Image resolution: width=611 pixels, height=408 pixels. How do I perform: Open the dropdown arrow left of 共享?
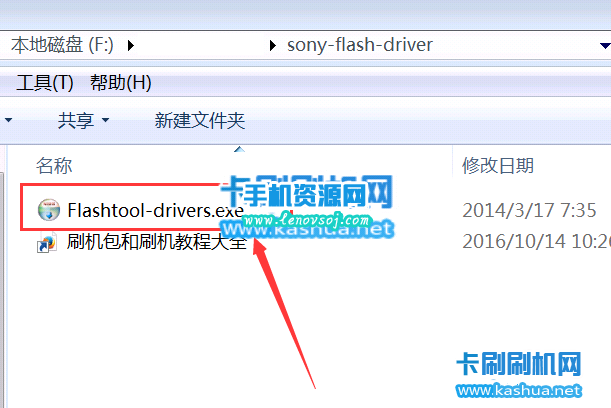coord(9,120)
